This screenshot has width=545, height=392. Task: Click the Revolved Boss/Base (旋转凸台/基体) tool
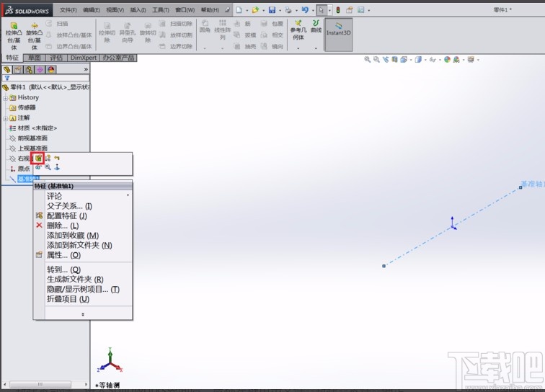click(x=34, y=36)
